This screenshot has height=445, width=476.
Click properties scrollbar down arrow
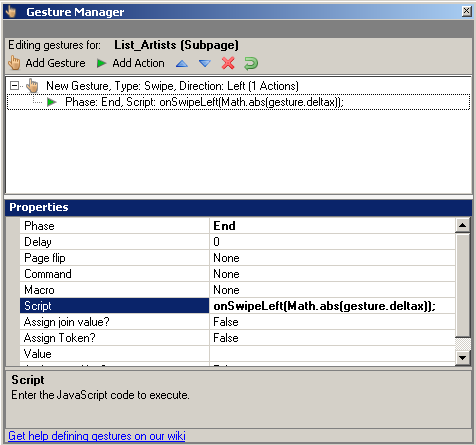tap(462, 358)
